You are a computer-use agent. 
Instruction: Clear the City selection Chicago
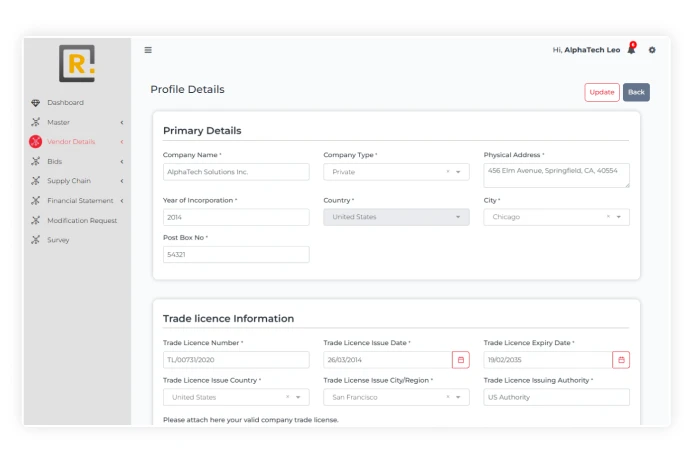pyautogui.click(x=608, y=217)
